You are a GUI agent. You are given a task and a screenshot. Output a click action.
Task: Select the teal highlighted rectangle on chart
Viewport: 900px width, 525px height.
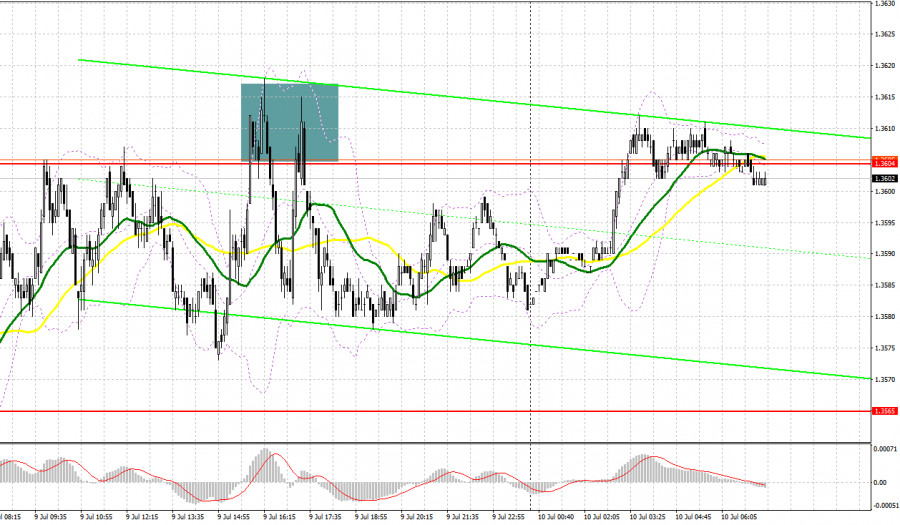click(x=289, y=122)
